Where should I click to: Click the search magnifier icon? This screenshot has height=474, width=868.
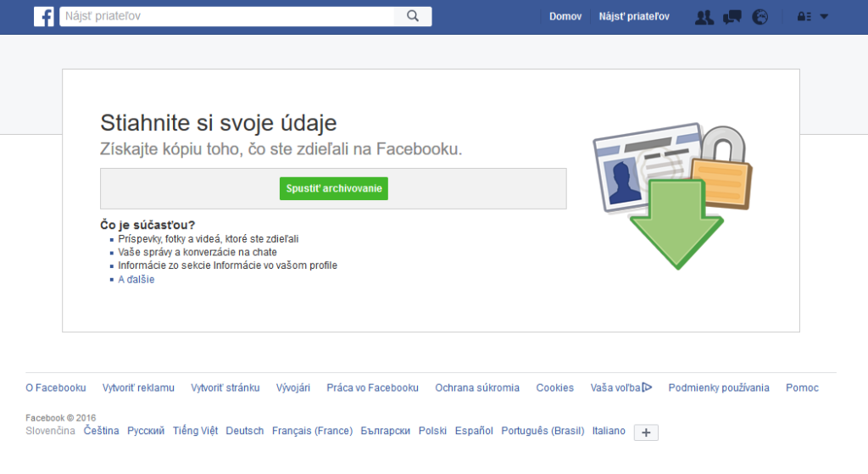pos(413,16)
